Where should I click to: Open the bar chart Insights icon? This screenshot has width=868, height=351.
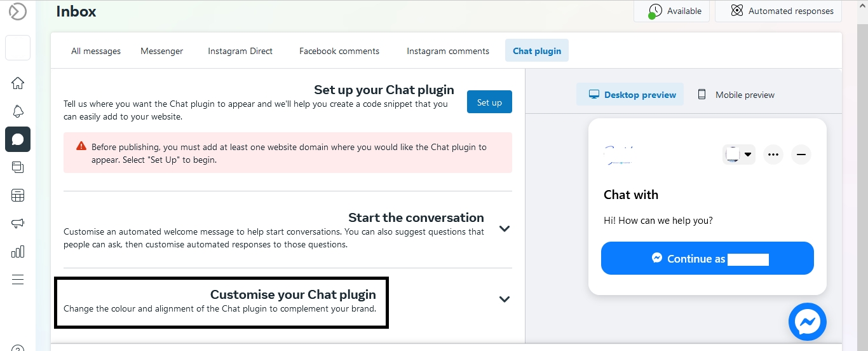[x=18, y=251]
